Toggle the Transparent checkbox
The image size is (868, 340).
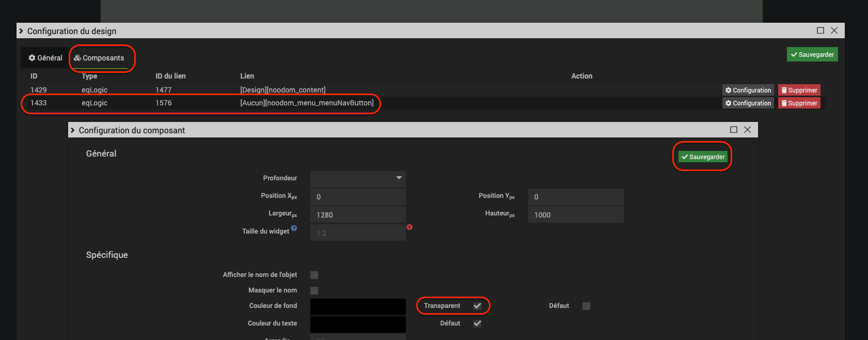point(477,306)
